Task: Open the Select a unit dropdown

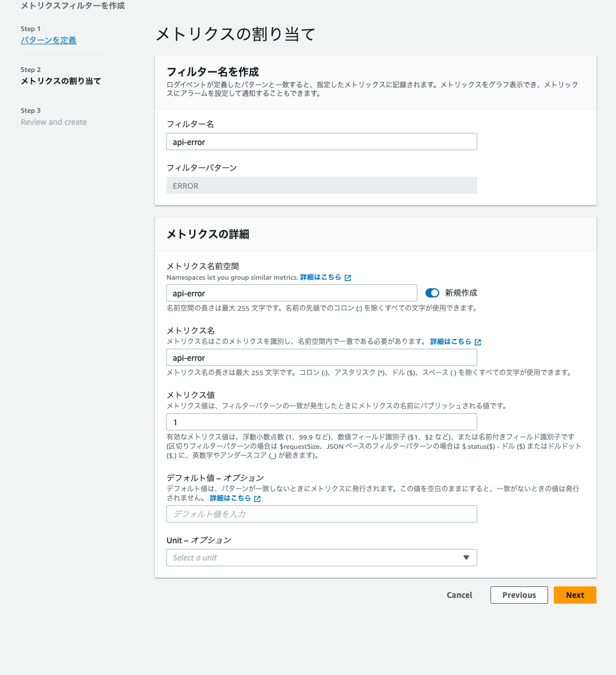Action: [321, 558]
